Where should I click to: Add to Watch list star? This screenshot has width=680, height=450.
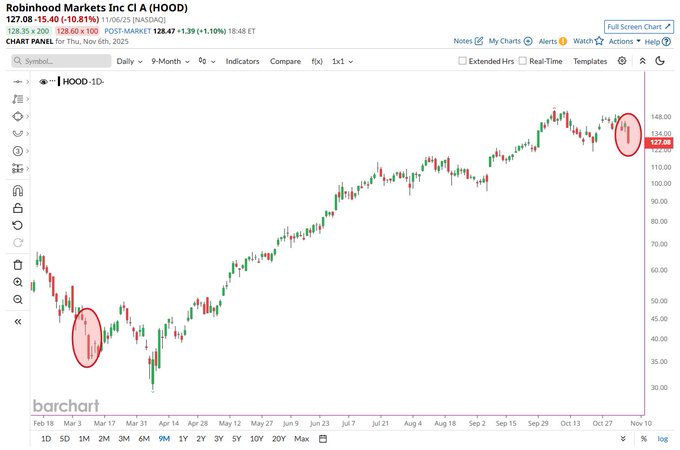click(x=599, y=41)
